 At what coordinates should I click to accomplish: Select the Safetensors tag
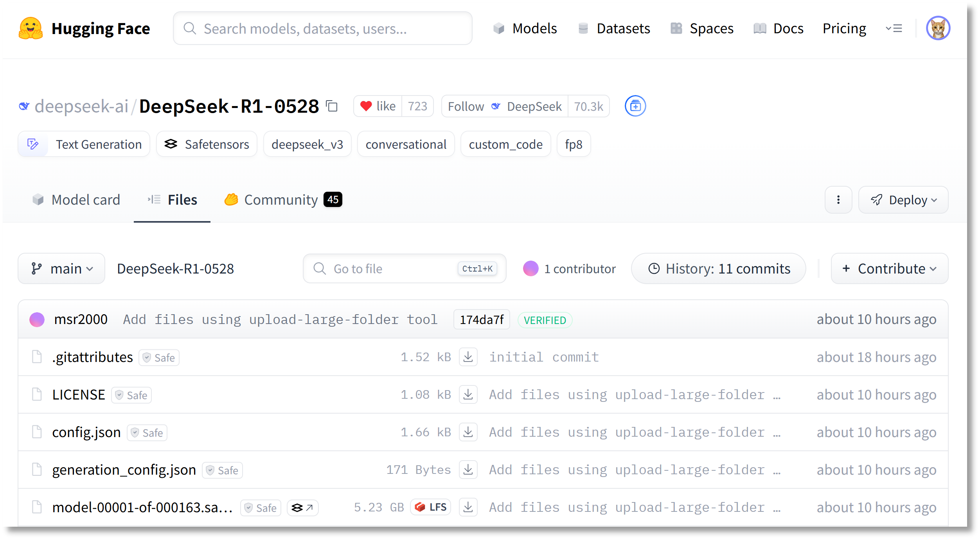coord(207,144)
